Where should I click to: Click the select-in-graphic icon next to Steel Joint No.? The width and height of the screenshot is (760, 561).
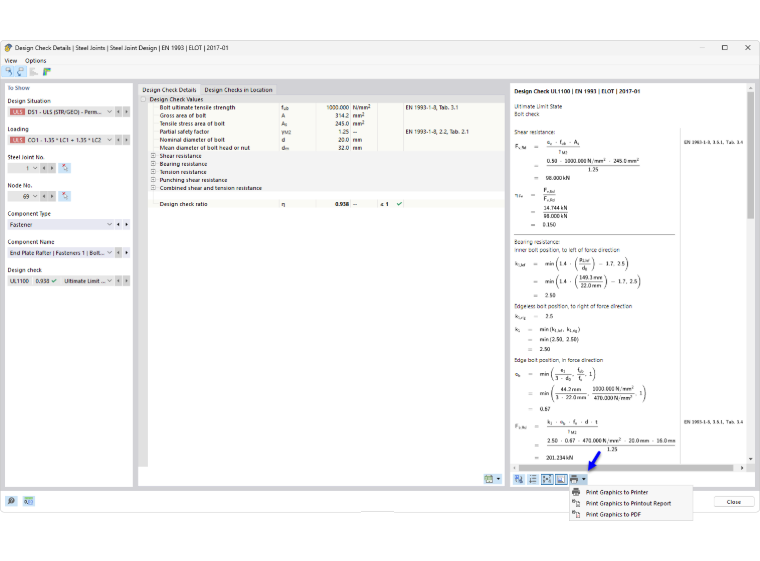click(64, 168)
